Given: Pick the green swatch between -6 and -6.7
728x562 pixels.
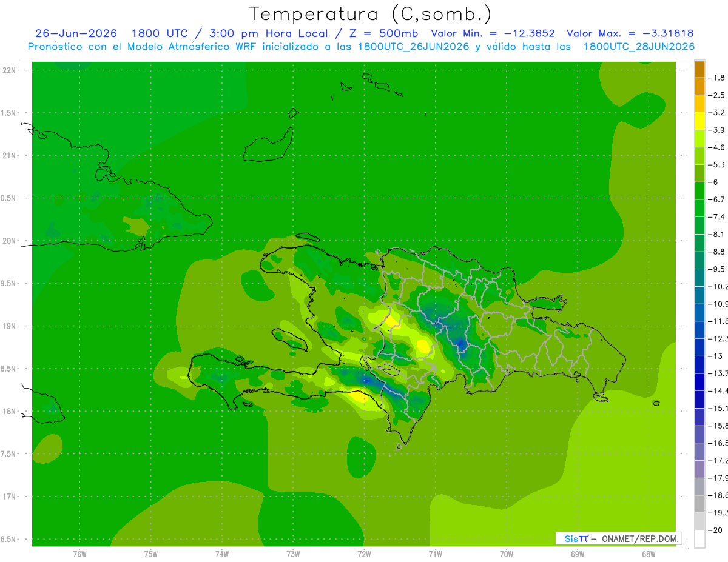Looking at the screenshot, I should (x=699, y=190).
